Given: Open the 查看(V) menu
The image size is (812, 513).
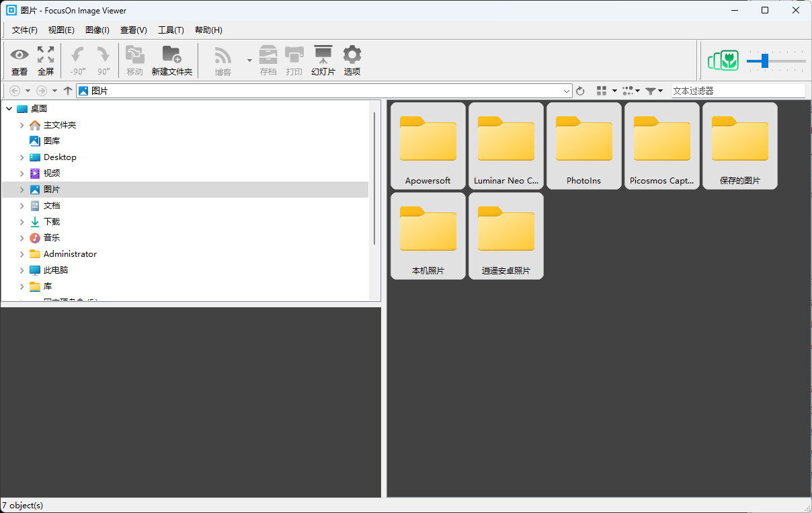Looking at the screenshot, I should click(134, 30).
